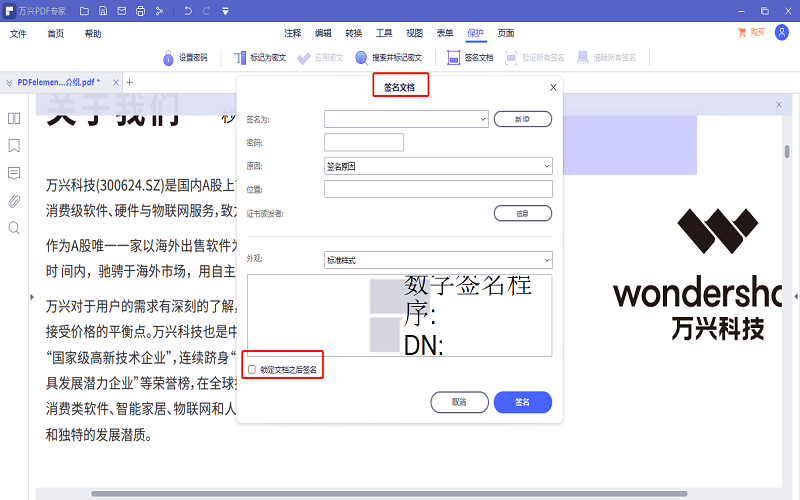Viewport: 800px width, 500px height.
Task: Enable the 锁定文档之后签名 checkbox
Action: point(252,369)
